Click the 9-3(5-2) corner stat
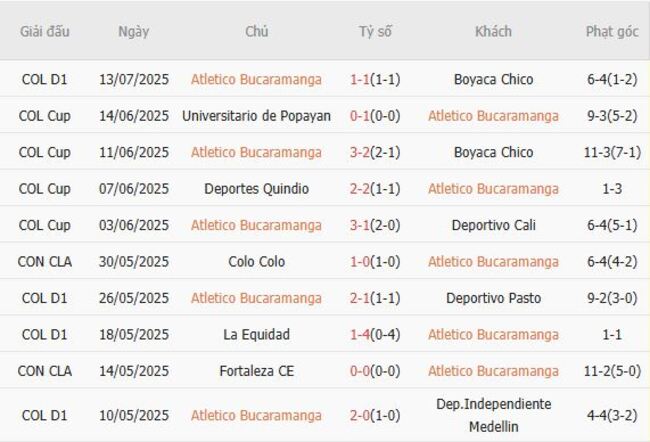 [612, 116]
